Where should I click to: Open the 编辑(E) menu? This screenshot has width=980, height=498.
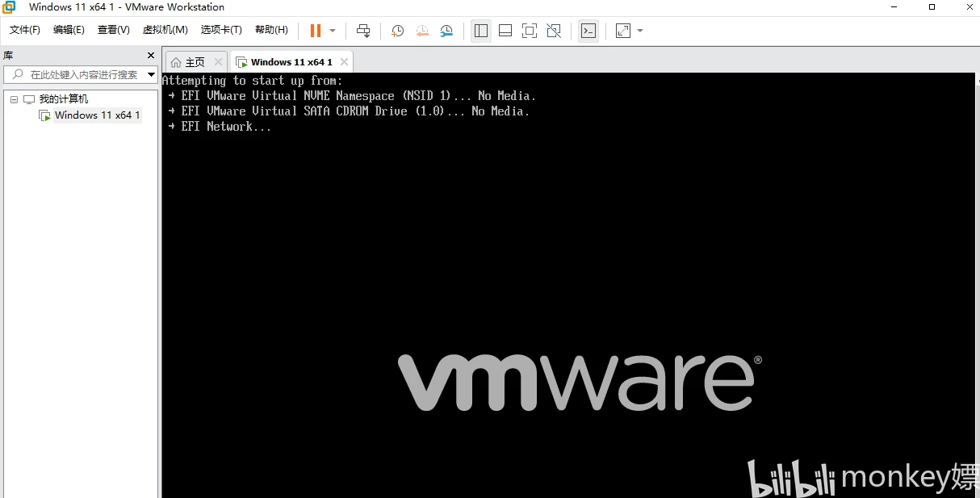click(69, 30)
